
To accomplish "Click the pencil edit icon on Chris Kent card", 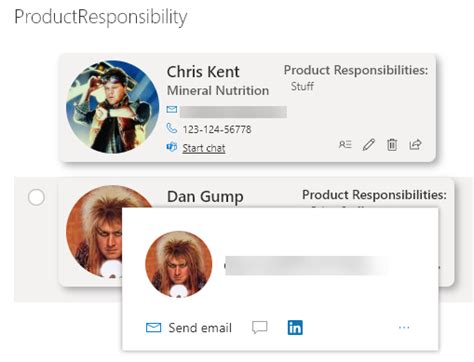I will (x=369, y=144).
